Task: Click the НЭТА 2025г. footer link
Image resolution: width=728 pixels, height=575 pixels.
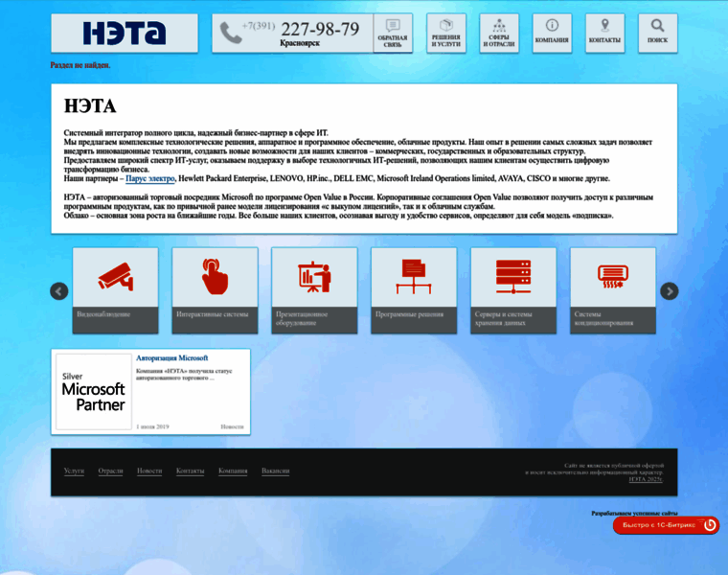Action: click(x=646, y=479)
